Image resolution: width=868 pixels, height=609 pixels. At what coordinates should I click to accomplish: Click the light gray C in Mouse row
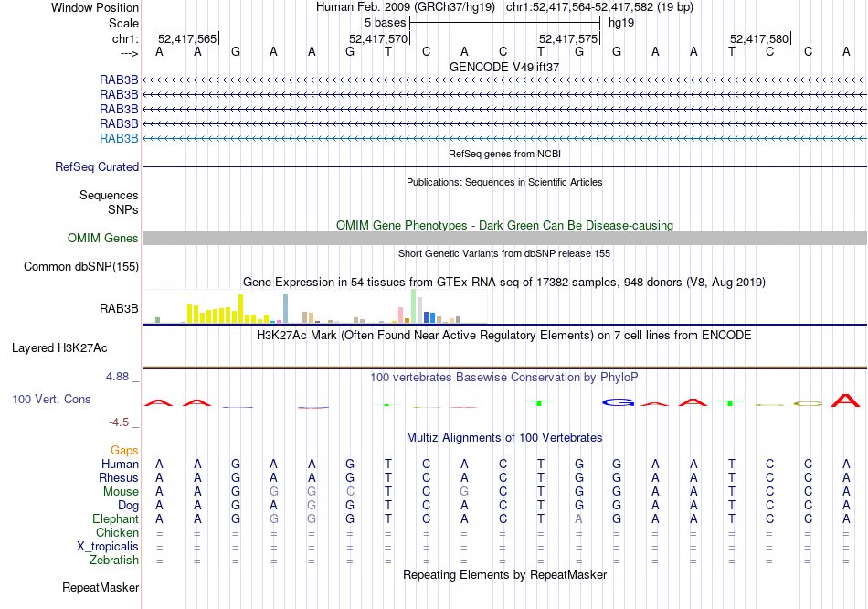tap(350, 492)
